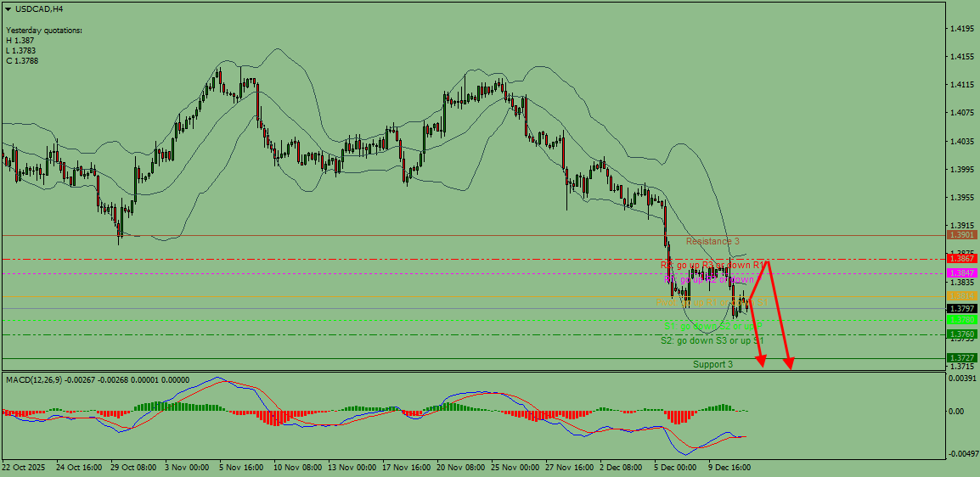Click the 0.00 MACD scale value
Screen dimensions: 980x477
click(958, 412)
